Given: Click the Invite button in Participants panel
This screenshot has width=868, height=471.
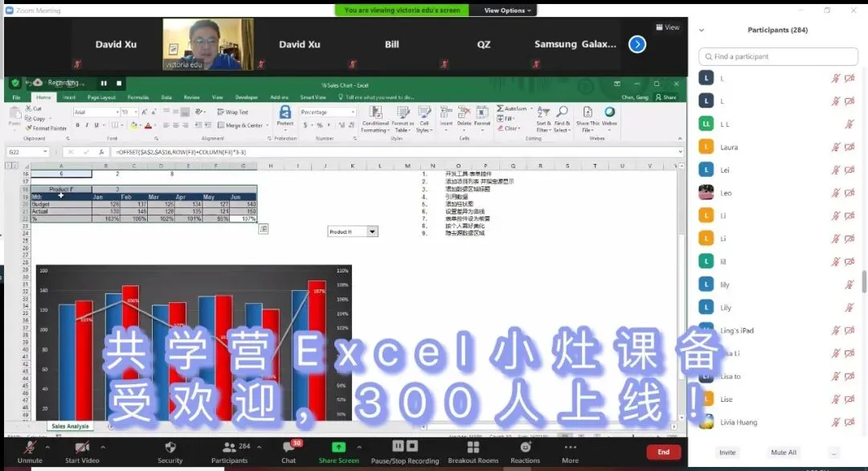Looking at the screenshot, I should coord(727,453).
